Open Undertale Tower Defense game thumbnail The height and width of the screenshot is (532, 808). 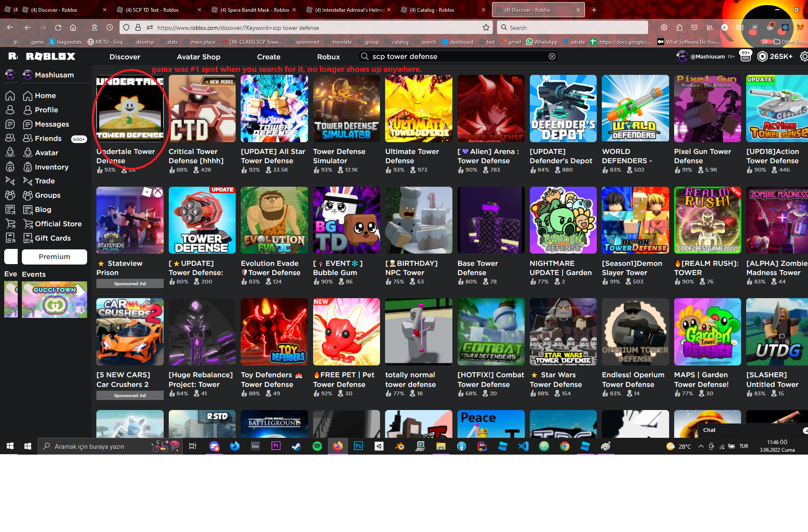(130, 109)
